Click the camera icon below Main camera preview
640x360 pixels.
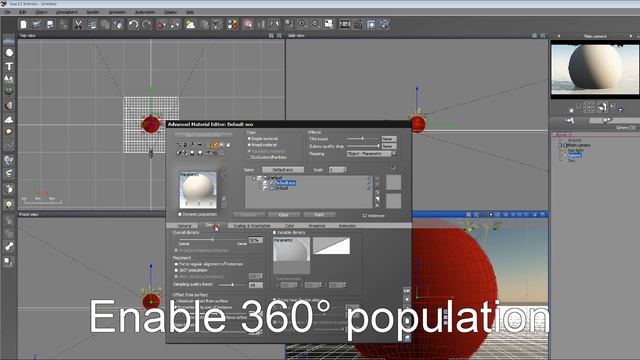pos(602,107)
